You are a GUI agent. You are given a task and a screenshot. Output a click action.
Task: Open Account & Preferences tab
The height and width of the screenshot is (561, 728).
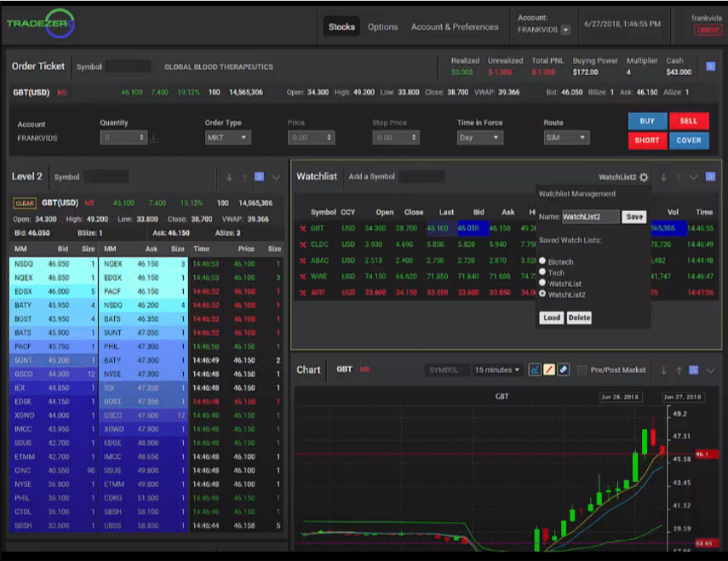[455, 27]
